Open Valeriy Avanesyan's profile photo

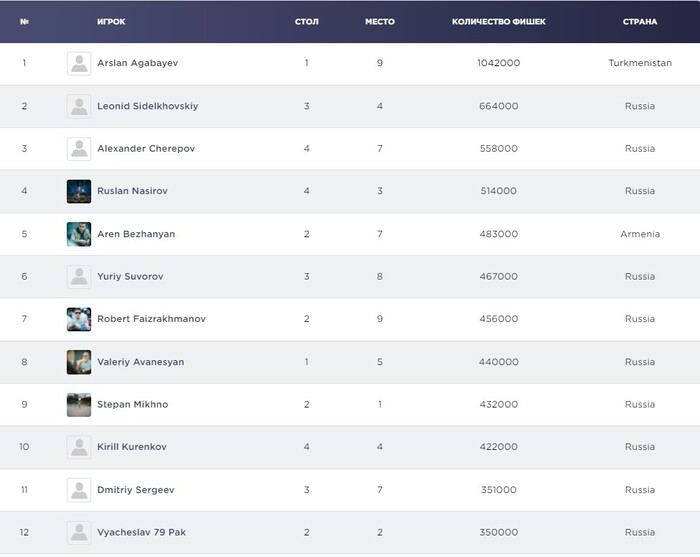(x=79, y=362)
